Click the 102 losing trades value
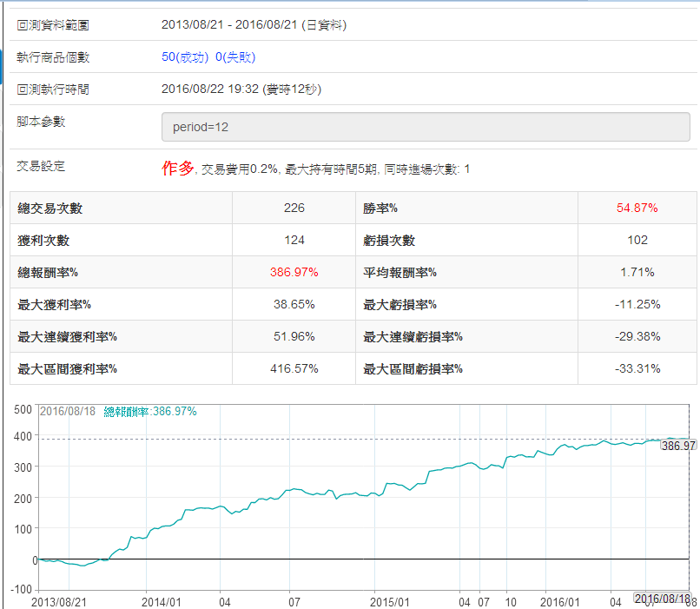This screenshot has width=700, height=609. tap(637, 241)
